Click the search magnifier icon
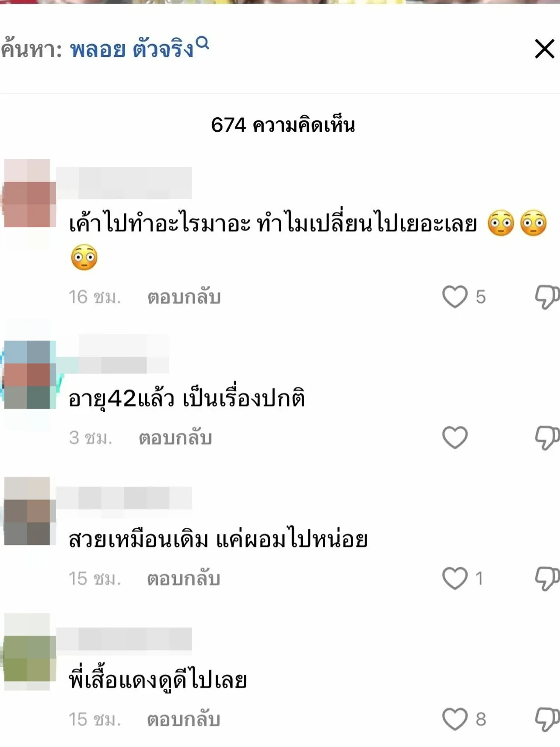Screen dimensions: 560x747 (x=202, y=43)
